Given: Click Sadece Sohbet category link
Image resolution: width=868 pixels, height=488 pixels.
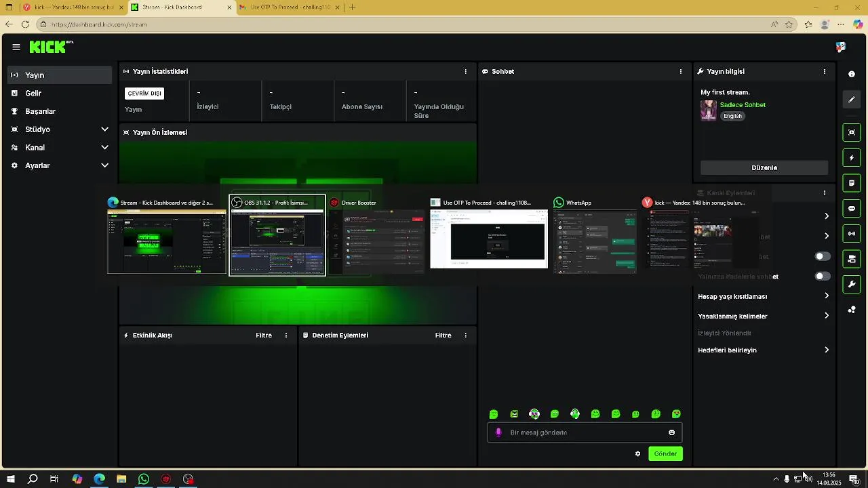Looking at the screenshot, I should tap(743, 105).
